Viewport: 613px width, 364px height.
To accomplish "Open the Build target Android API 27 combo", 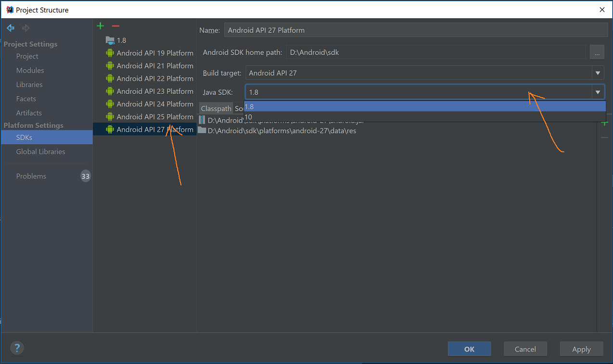I will [x=425, y=73].
